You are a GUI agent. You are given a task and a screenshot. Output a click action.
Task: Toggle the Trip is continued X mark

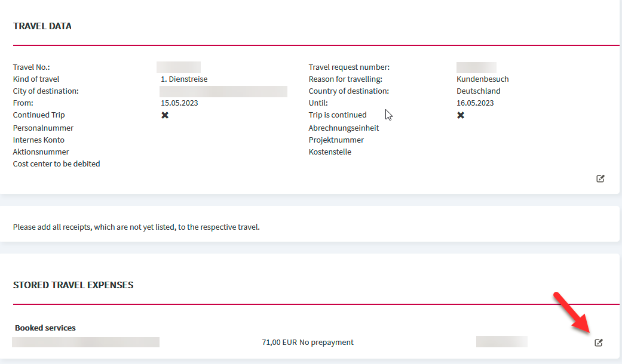coord(461,115)
